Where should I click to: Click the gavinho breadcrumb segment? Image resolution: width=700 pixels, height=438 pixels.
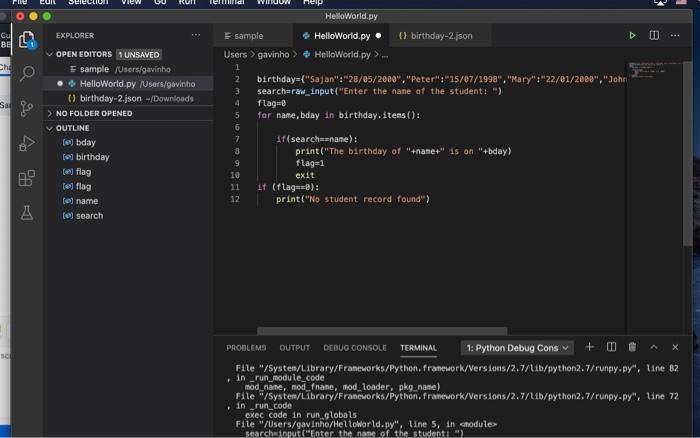(x=273, y=54)
